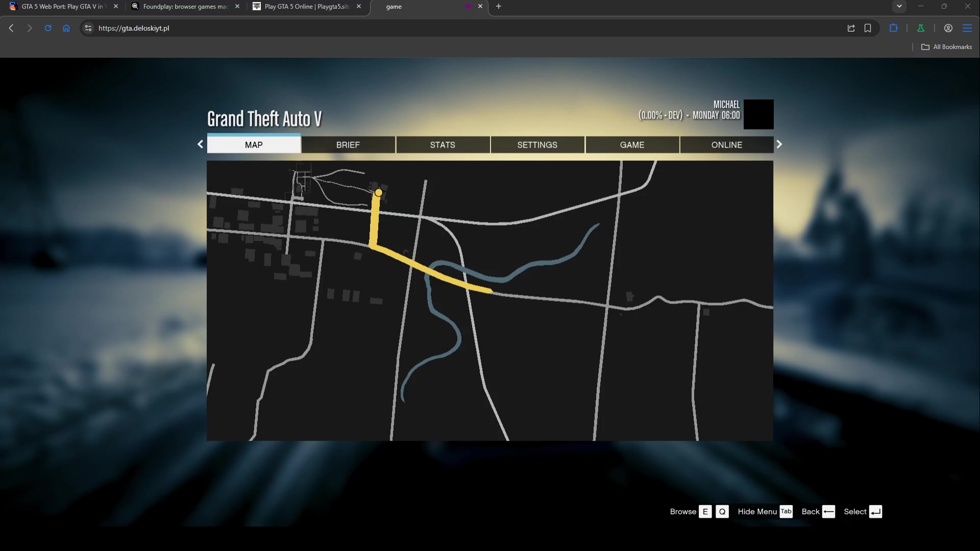Close the active game tab
Viewport: 980px width, 551px height.
pos(480,7)
